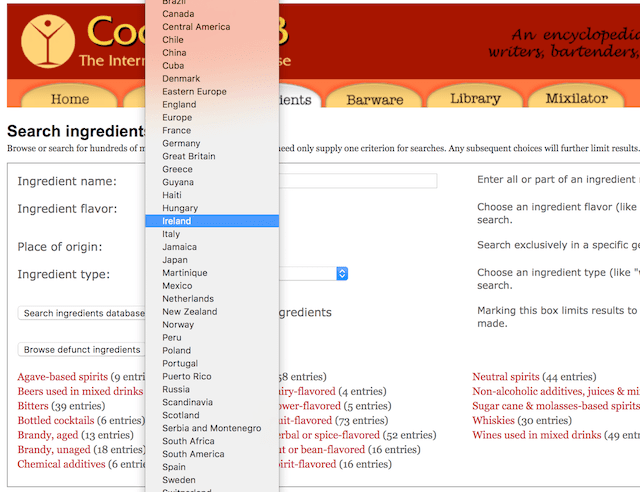Open the Non-alcoholic additives link

pyautogui.click(x=556, y=391)
